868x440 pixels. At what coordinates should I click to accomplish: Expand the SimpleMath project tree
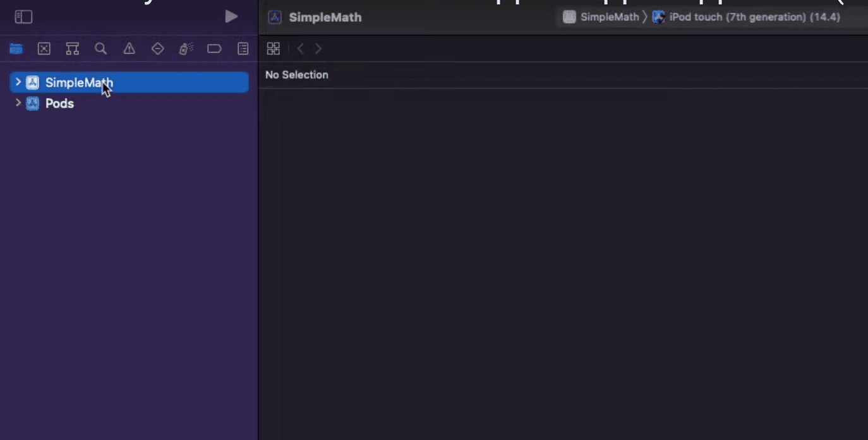[x=18, y=82]
